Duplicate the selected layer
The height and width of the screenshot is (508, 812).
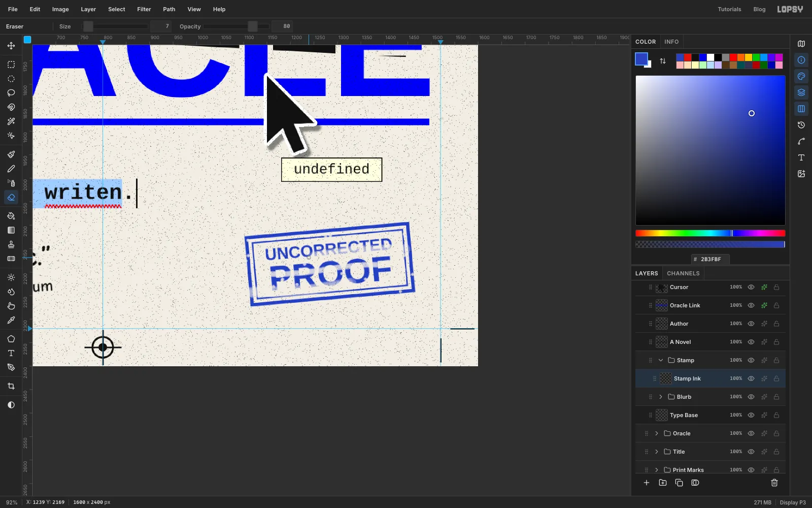point(679,483)
